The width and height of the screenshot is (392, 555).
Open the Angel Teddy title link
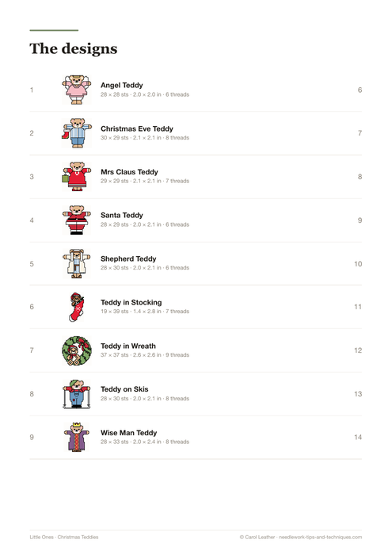pos(122,86)
